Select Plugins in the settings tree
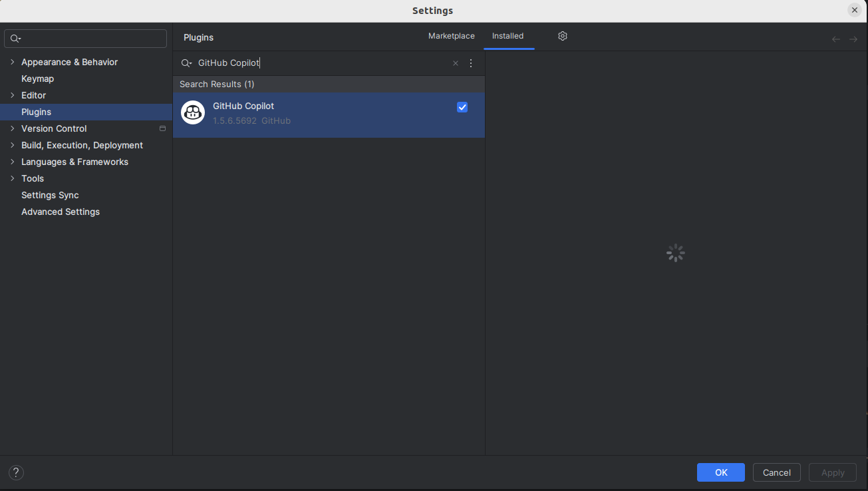Viewport: 868px width, 491px height. [x=36, y=112]
